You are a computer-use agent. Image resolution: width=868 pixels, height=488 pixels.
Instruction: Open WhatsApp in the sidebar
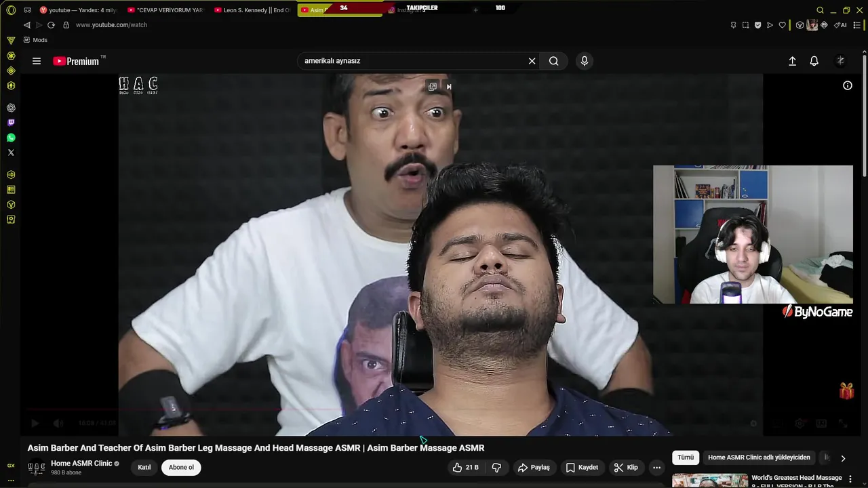(11, 138)
